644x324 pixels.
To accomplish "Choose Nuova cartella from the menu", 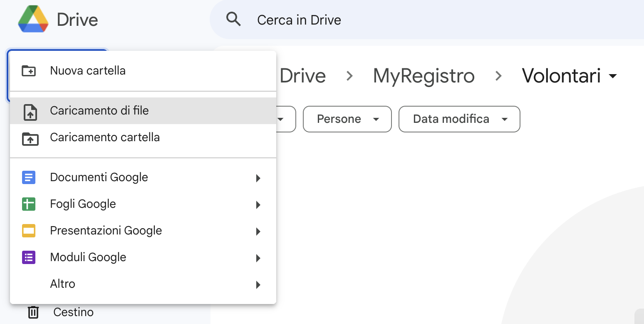I will click(x=143, y=71).
